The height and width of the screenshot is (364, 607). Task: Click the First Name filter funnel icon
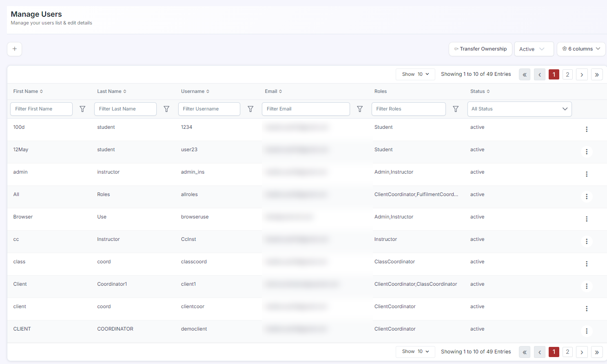coord(82,109)
